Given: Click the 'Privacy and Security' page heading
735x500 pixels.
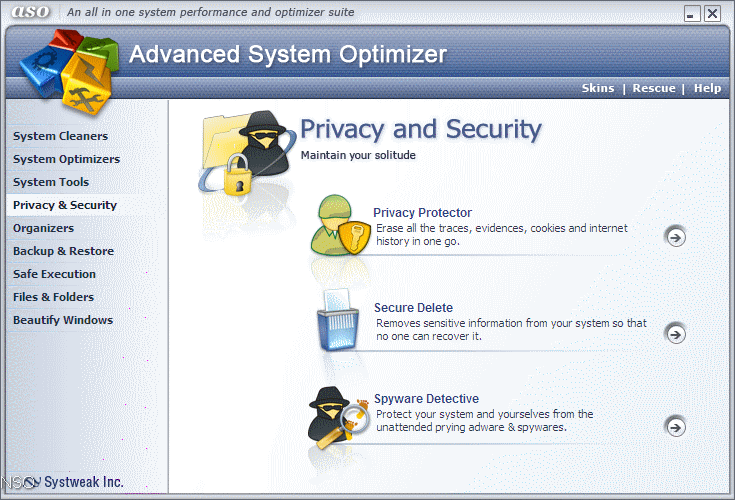Looking at the screenshot, I should tap(420, 129).
